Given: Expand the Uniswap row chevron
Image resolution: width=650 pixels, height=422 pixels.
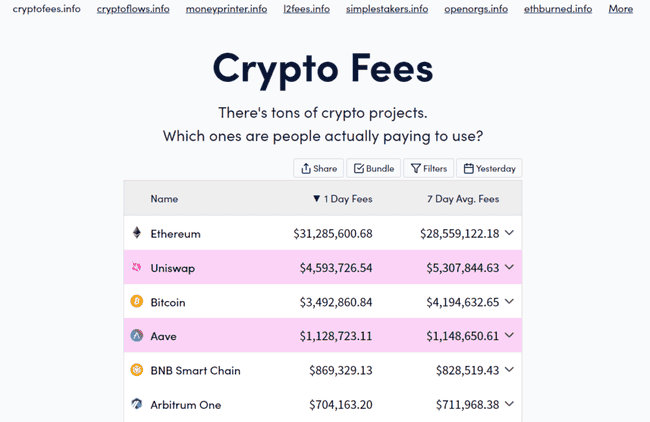Looking at the screenshot, I should point(509,268).
